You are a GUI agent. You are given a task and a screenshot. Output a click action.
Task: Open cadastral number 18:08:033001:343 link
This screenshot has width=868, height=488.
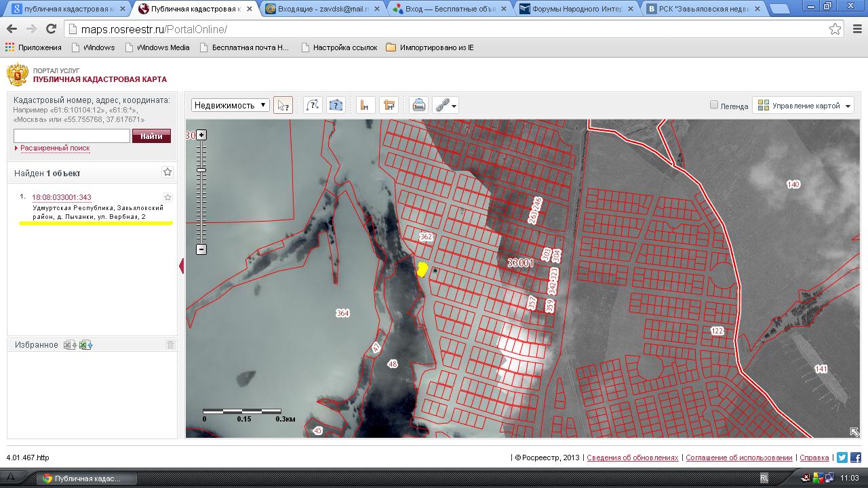pos(62,197)
